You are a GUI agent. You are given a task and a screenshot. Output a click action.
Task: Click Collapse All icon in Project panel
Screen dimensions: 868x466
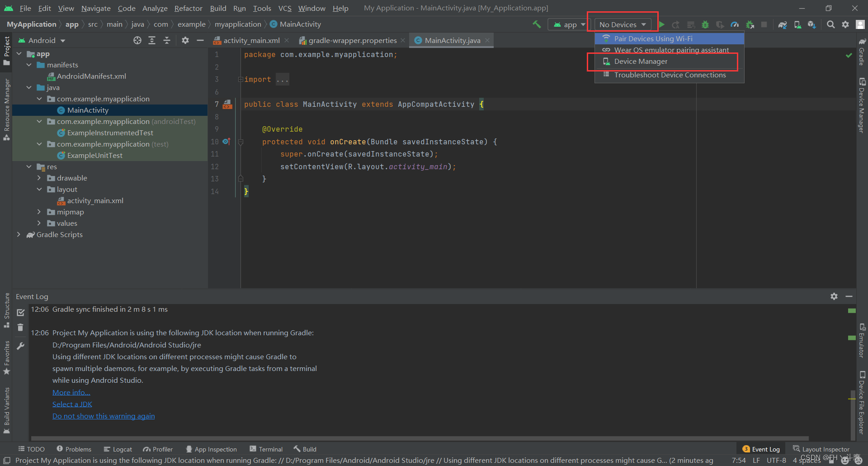pyautogui.click(x=167, y=40)
